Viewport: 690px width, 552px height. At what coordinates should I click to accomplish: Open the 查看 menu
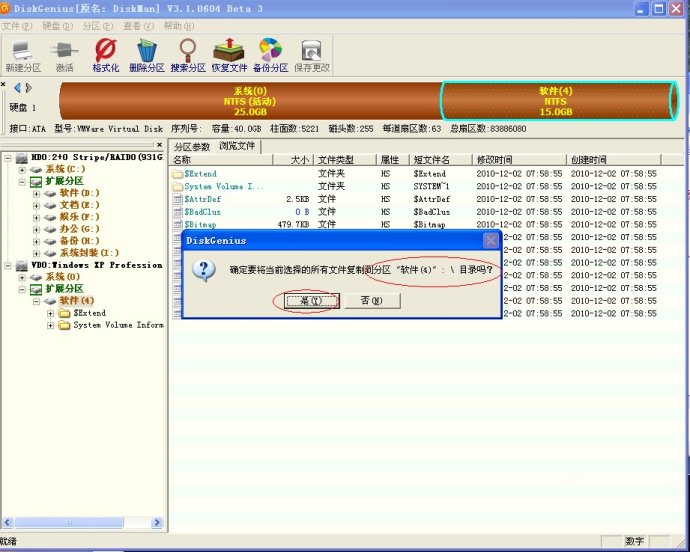pos(138,26)
